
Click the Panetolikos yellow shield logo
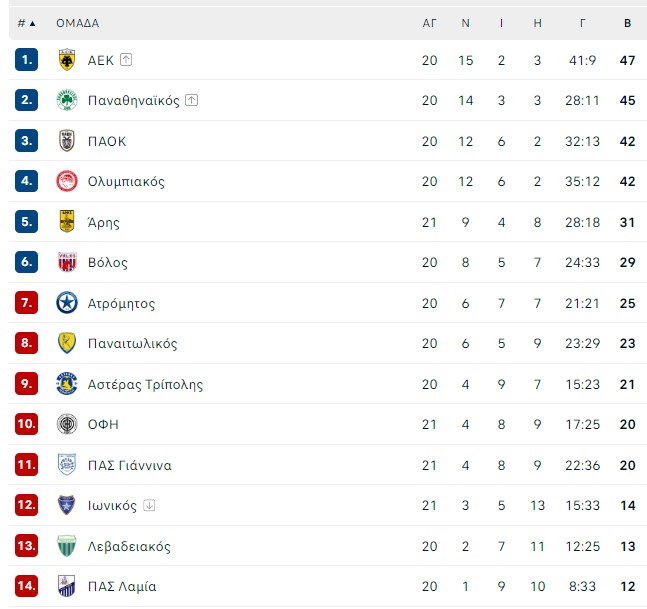click(x=66, y=343)
